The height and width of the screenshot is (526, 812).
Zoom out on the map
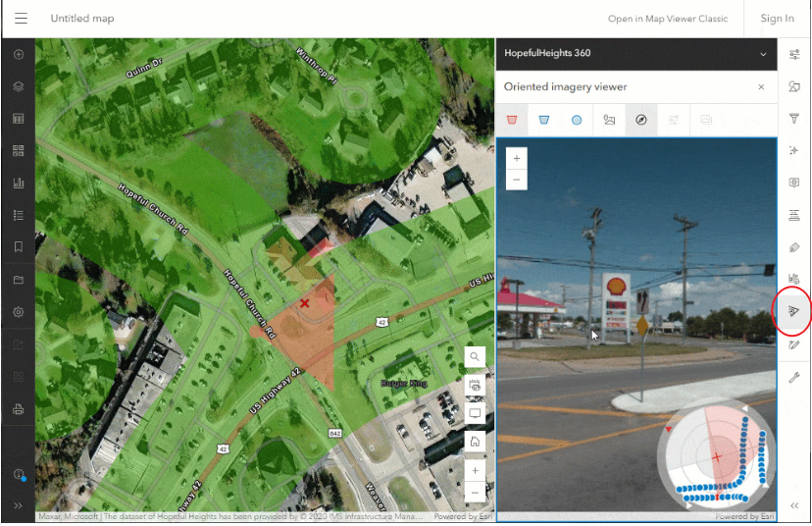475,492
